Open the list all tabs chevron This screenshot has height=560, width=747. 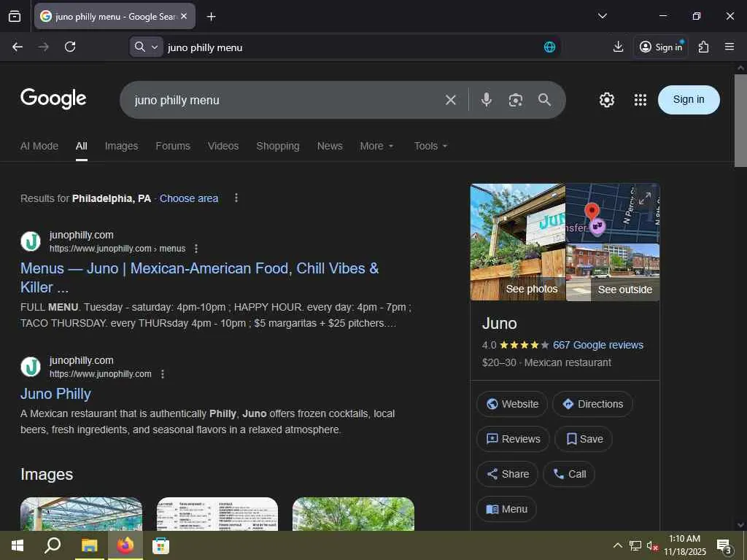[x=602, y=16]
